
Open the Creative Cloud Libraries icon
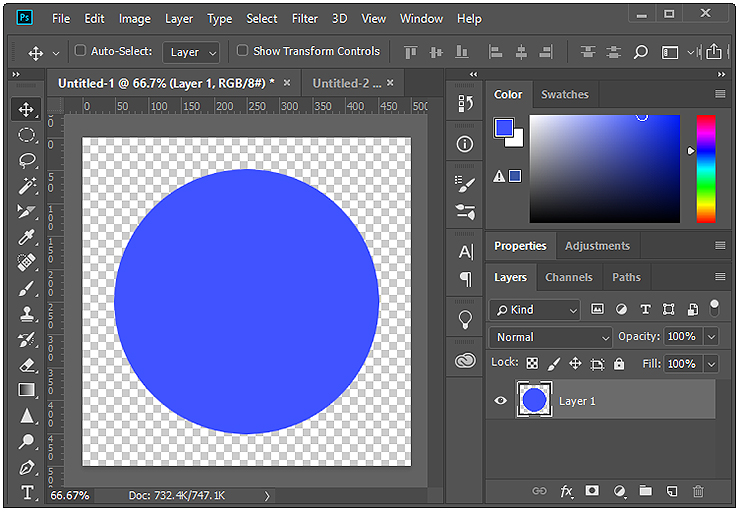(x=465, y=361)
